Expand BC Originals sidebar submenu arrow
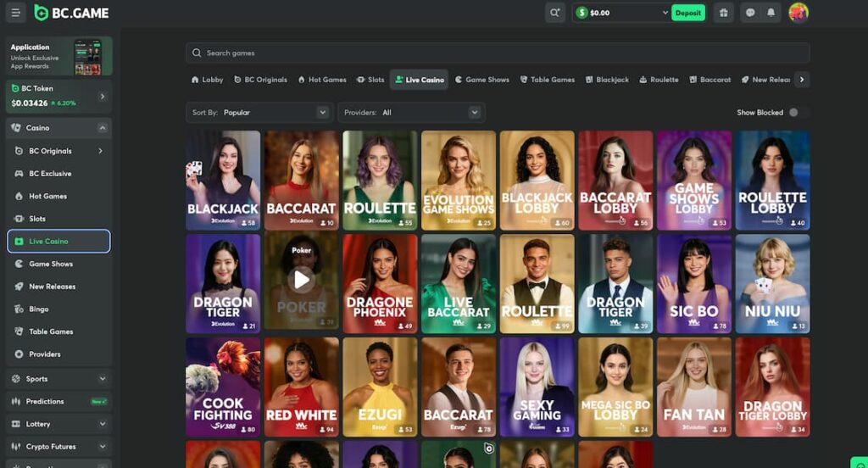Screen dimensions: 868x468 tap(100, 151)
